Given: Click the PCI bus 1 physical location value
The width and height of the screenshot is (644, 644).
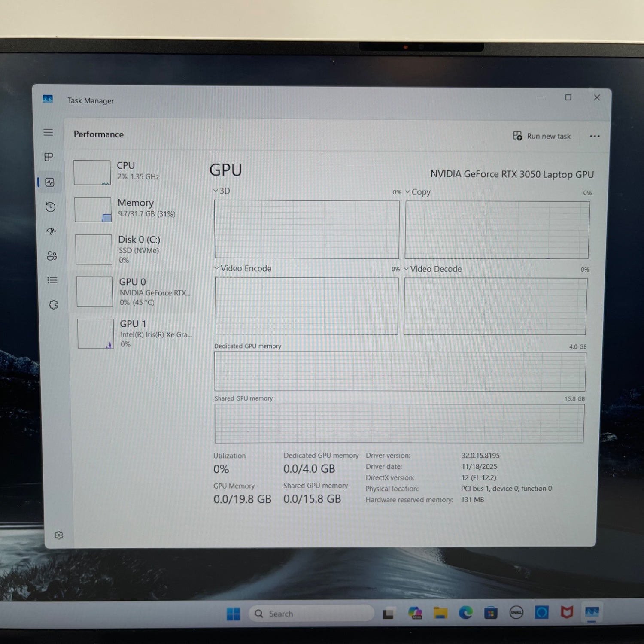Looking at the screenshot, I should (507, 489).
